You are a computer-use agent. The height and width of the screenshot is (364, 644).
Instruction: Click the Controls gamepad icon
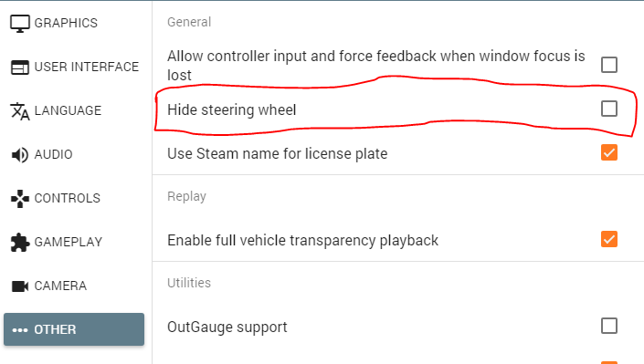[20, 199]
